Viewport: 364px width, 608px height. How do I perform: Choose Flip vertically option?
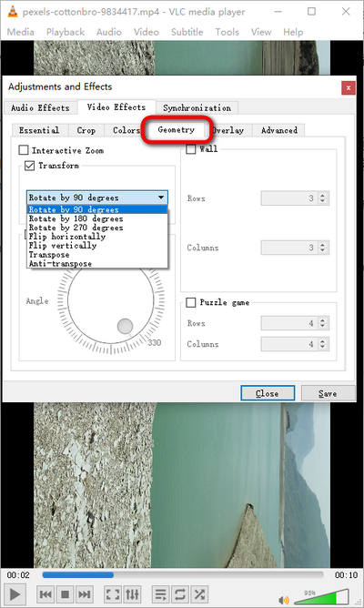(x=96, y=246)
